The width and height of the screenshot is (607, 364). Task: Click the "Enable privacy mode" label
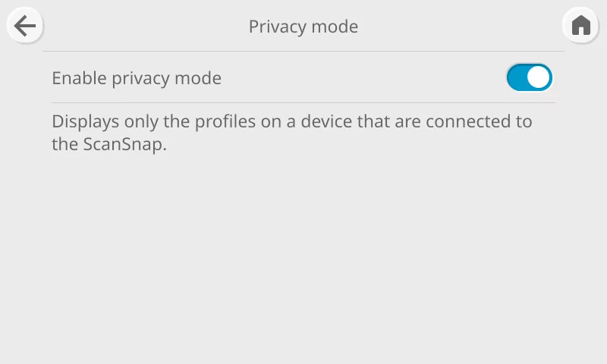[x=137, y=77]
